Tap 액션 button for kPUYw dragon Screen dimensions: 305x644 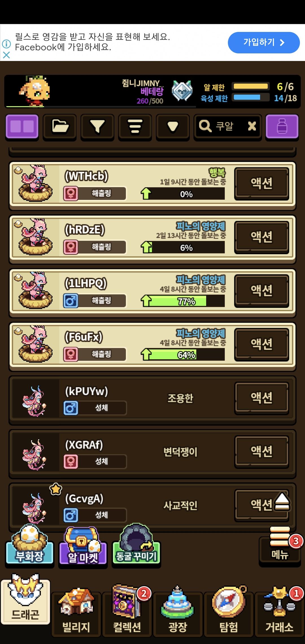point(262,398)
